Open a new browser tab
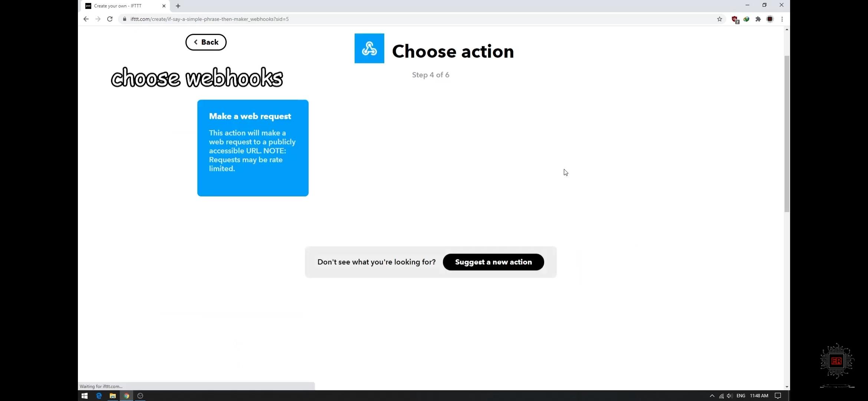The image size is (868, 401). [x=178, y=6]
